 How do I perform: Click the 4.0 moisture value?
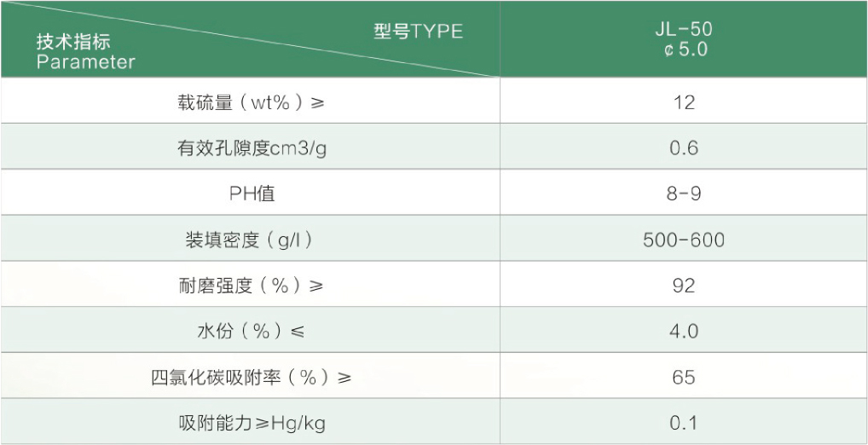pyautogui.click(x=684, y=332)
